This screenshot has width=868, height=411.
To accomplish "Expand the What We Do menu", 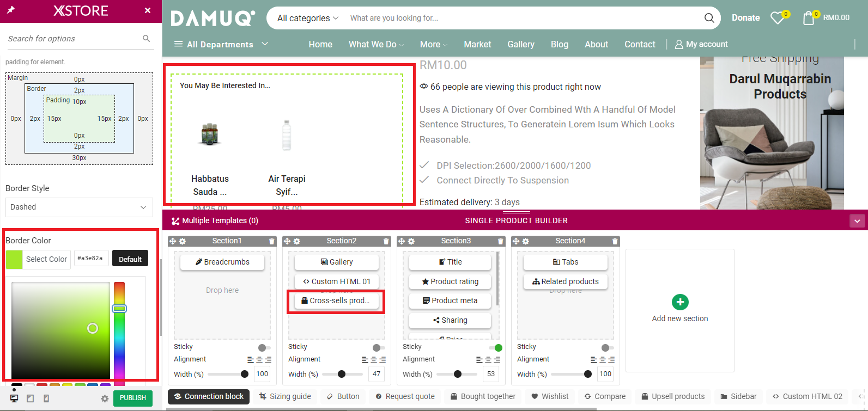I will tap(376, 44).
